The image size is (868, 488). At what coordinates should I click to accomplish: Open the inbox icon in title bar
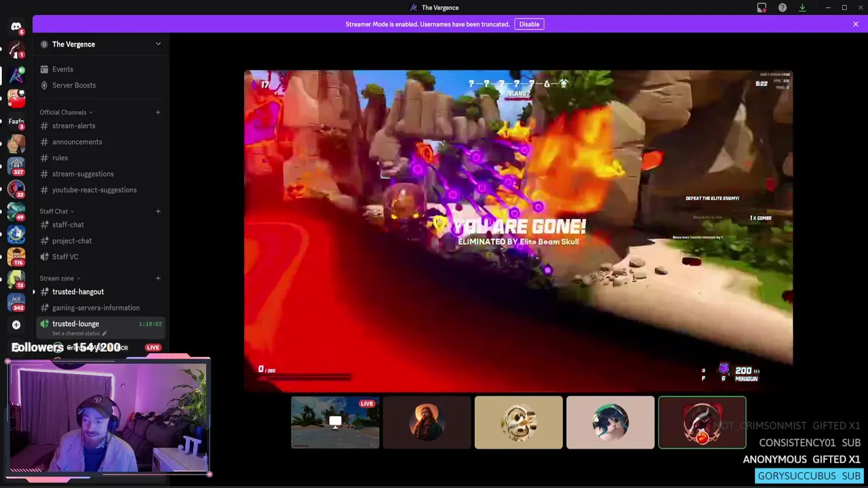[x=762, y=7]
